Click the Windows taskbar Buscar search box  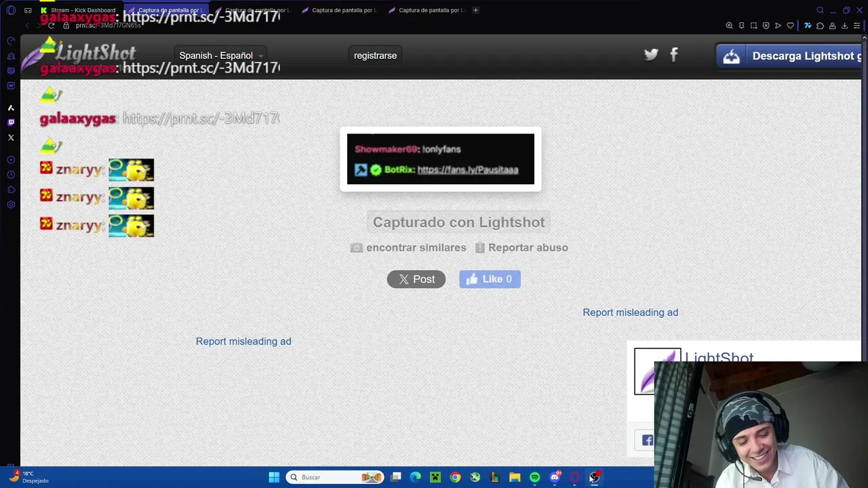(x=335, y=477)
